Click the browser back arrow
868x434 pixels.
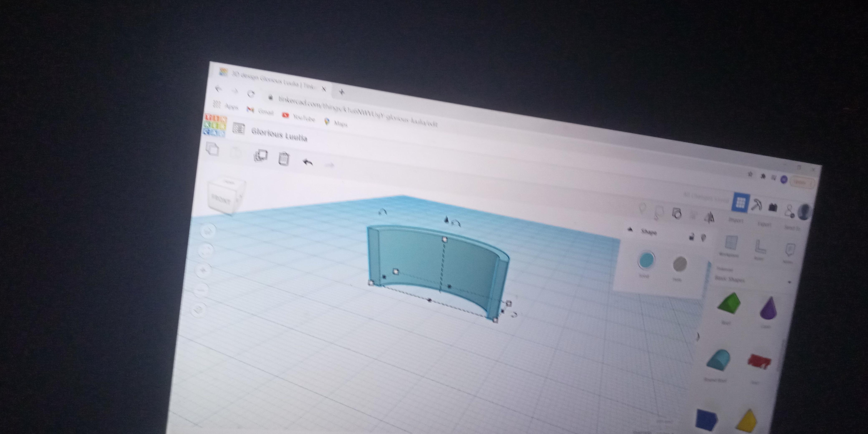(x=219, y=89)
